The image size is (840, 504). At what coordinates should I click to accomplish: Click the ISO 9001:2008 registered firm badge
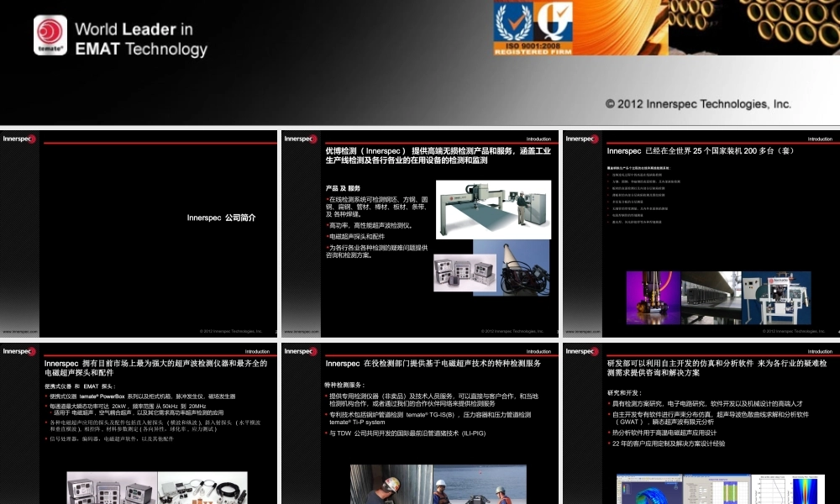click(533, 28)
